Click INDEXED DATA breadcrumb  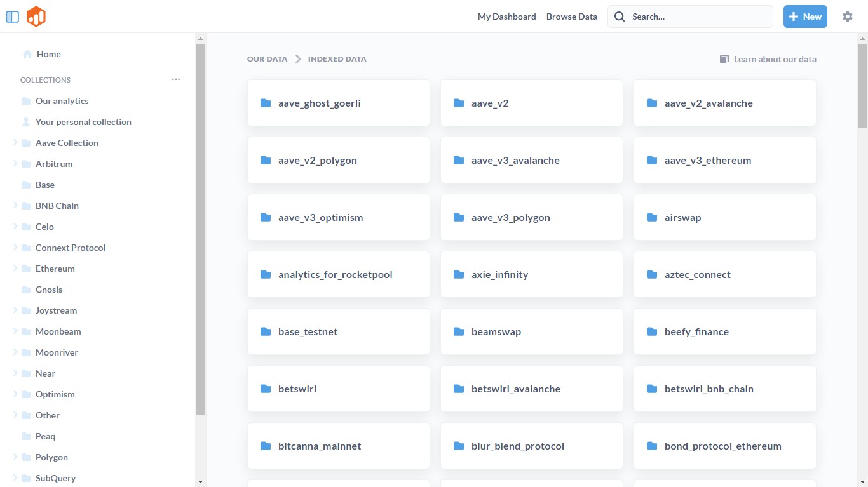337,59
